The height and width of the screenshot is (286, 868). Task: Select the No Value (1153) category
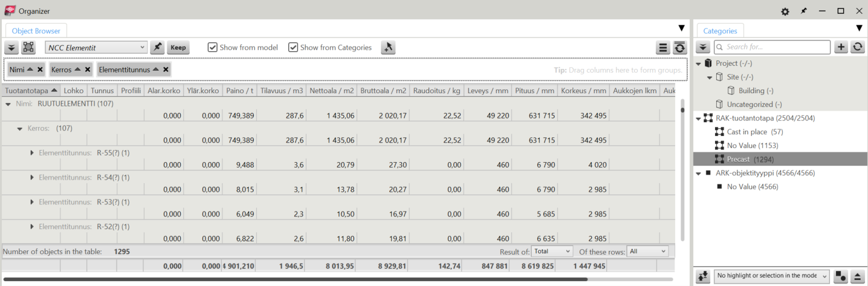753,145
